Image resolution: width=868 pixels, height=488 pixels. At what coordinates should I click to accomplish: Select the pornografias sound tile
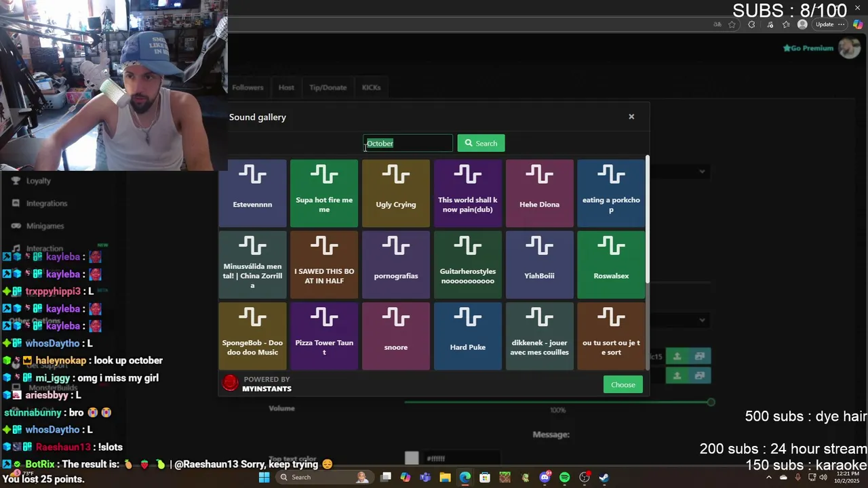[x=396, y=265]
